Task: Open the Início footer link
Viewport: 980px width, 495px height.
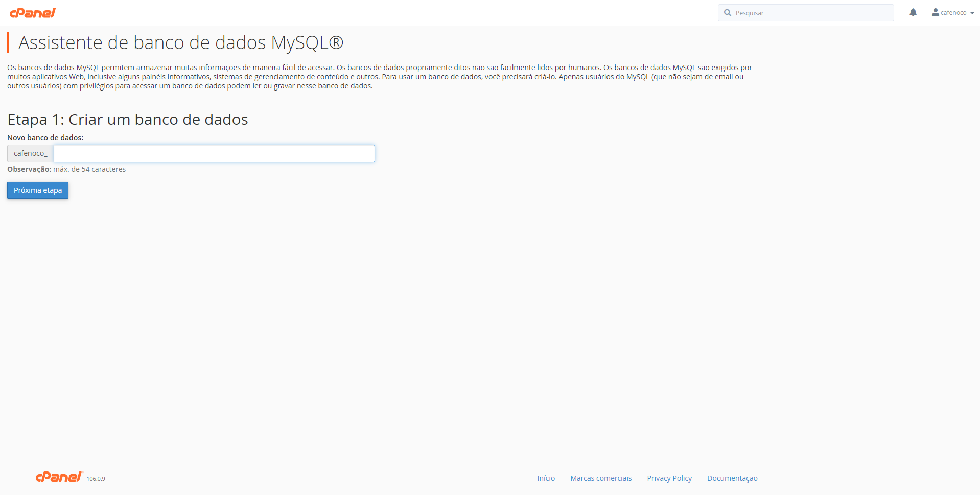Action: click(x=546, y=478)
